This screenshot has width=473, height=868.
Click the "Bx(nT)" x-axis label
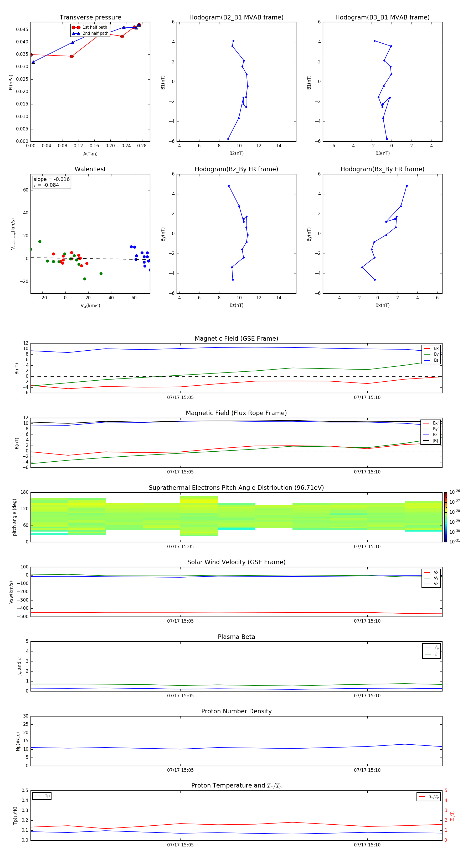click(x=382, y=305)
